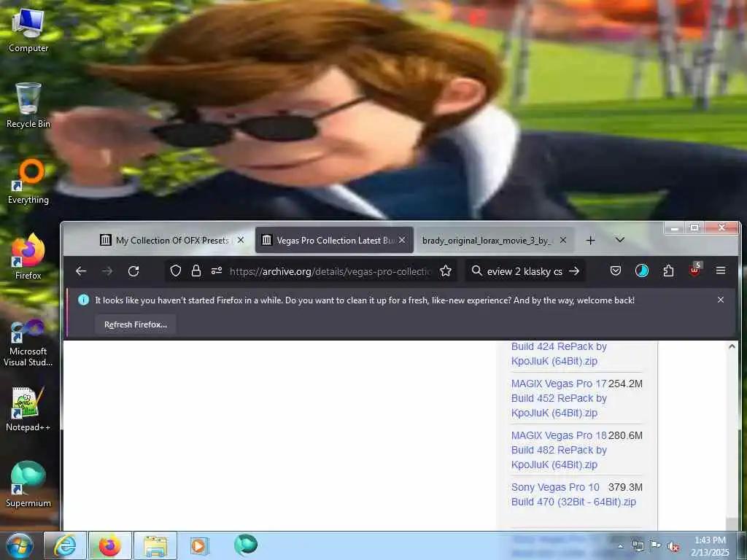Show hidden system tray icons
Image resolution: width=747 pixels, height=560 pixels.
pos(620,547)
